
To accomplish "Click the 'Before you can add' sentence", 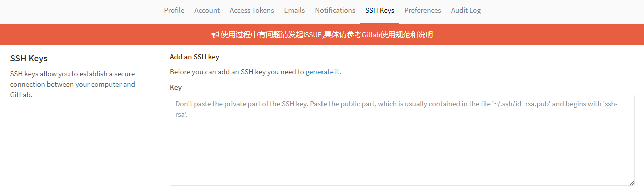I will [x=256, y=72].
